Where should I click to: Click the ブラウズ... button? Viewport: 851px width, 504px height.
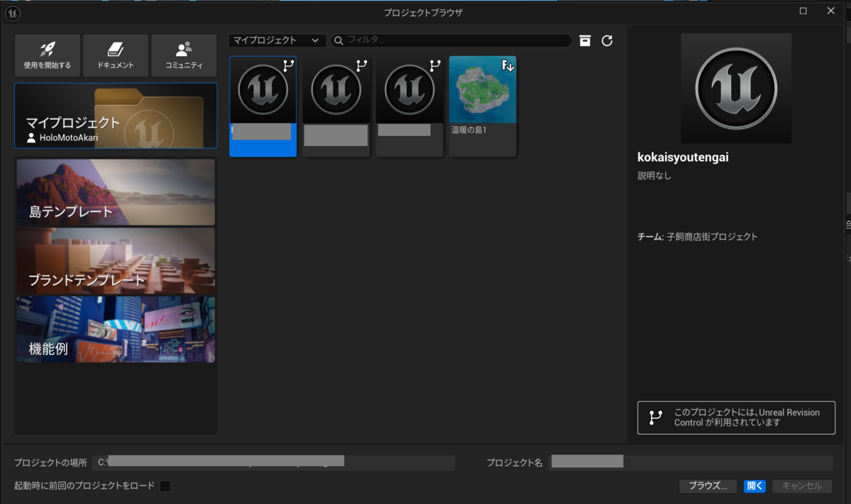coord(708,486)
